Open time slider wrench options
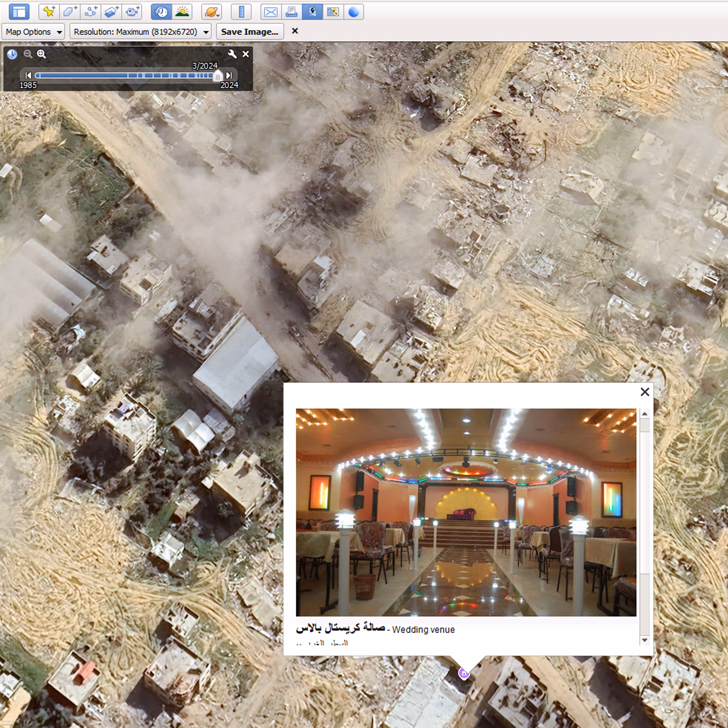The image size is (728, 728). (x=232, y=54)
